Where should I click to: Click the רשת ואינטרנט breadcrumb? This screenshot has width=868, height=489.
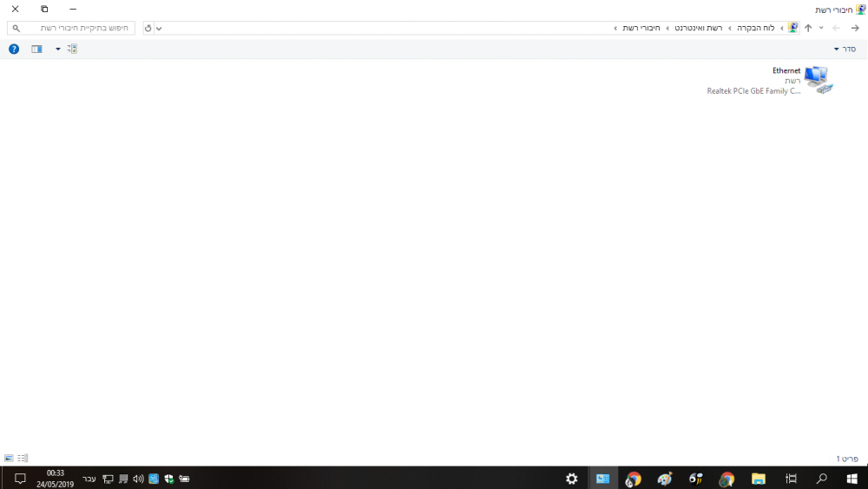coord(698,29)
